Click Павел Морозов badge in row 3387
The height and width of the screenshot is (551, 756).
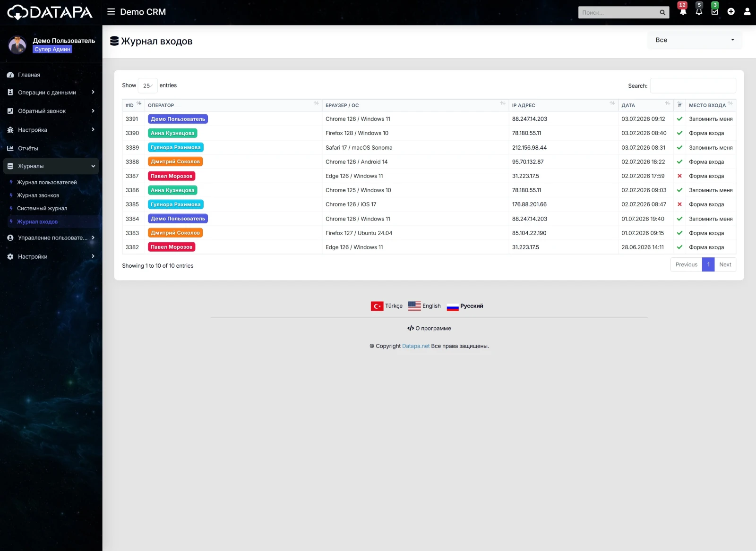pos(172,176)
